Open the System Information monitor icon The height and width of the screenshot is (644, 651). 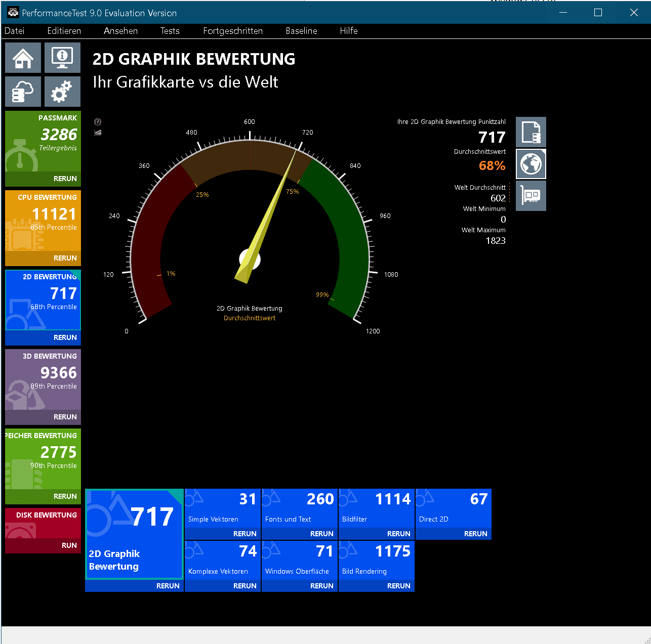pos(62,58)
